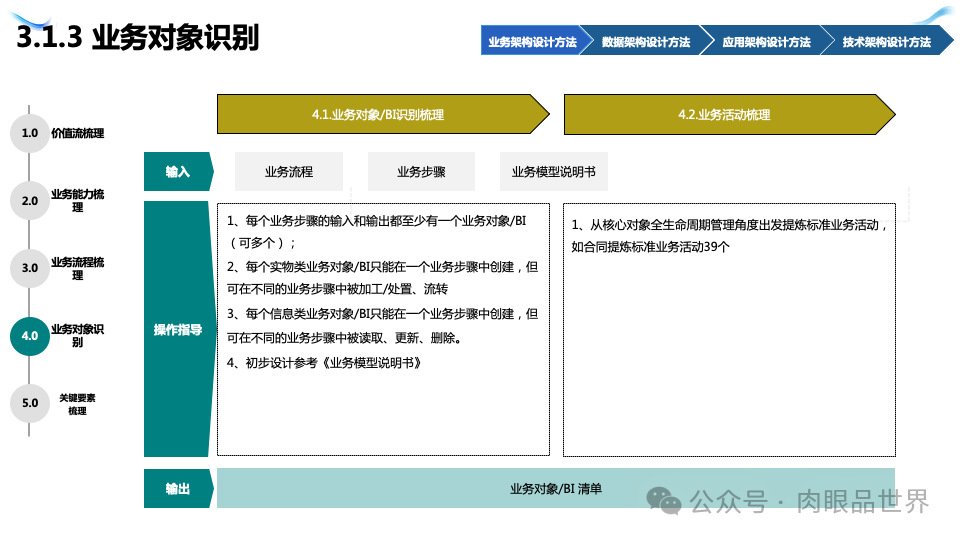Select the 关键要素梳理 step label

(78, 403)
